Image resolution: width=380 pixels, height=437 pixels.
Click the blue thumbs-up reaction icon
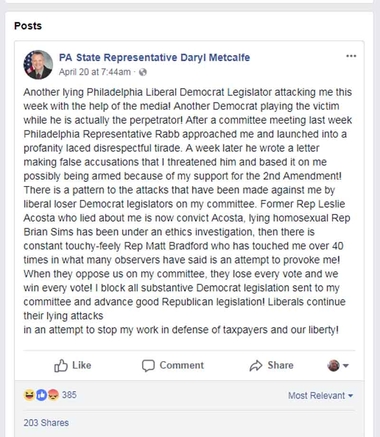[x=41, y=395]
